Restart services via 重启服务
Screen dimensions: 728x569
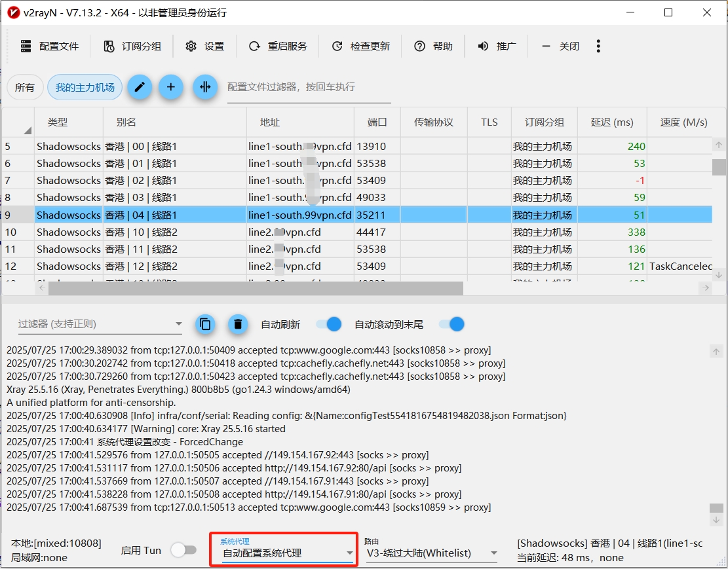278,46
